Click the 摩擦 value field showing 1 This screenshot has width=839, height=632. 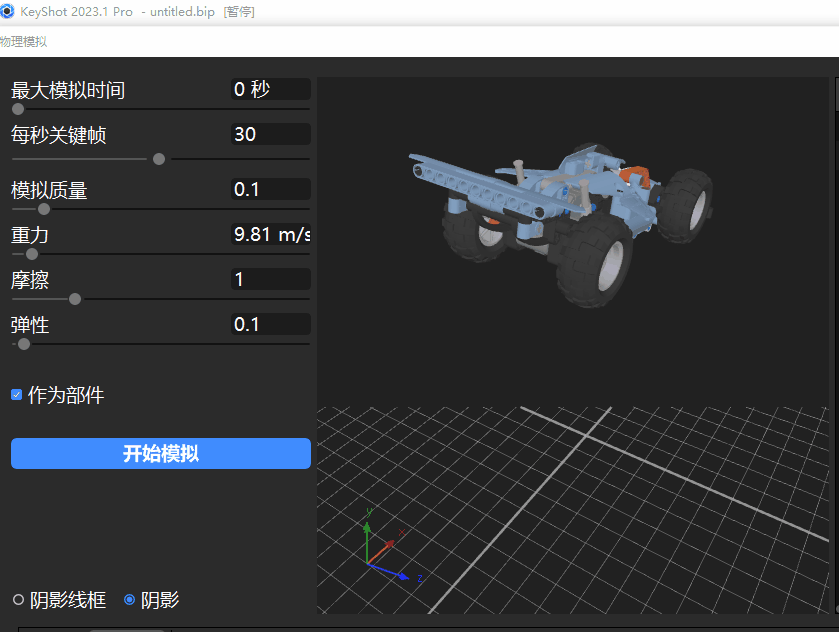[x=271, y=279]
